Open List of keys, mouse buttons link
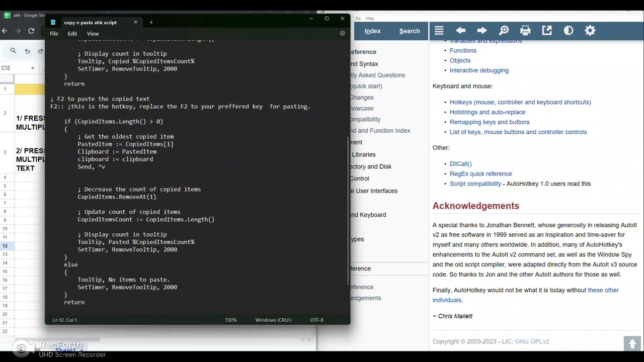The height and width of the screenshot is (362, 644). [518, 132]
